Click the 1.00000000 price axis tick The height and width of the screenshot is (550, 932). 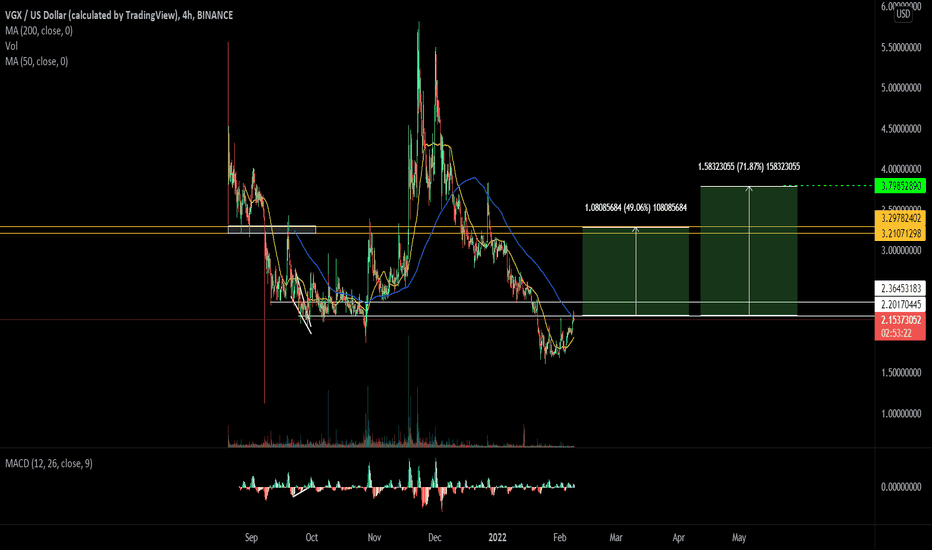click(901, 414)
